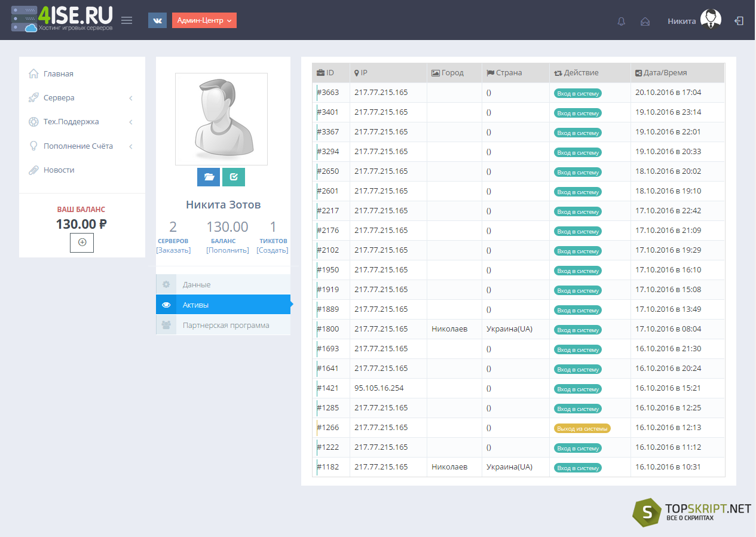Image resolution: width=756 pixels, height=537 pixels.
Task: Click the blue folder button under avatar
Action: [x=209, y=177]
